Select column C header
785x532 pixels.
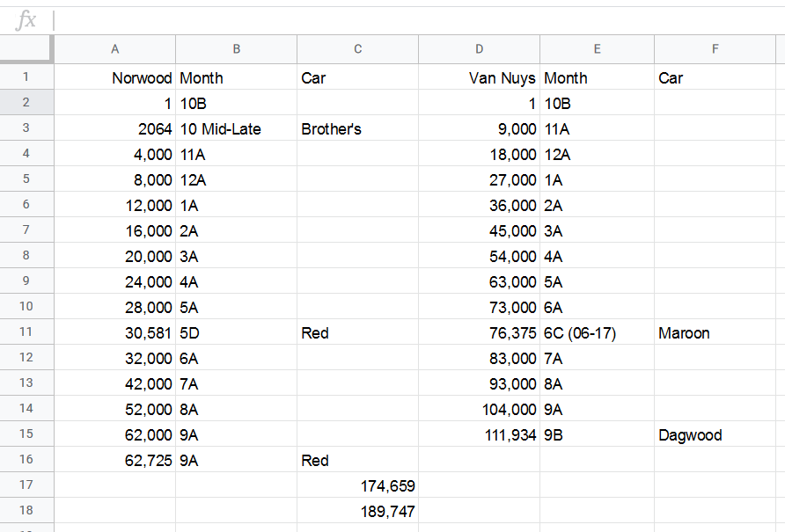[x=357, y=49]
